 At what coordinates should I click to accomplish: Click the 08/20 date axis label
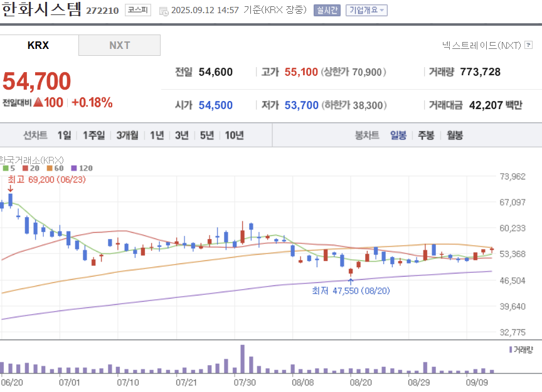361,383
